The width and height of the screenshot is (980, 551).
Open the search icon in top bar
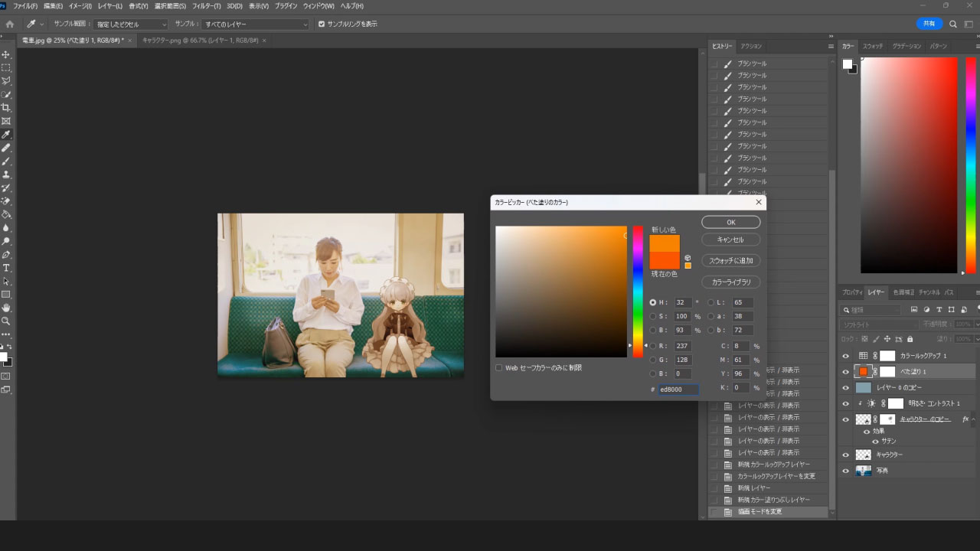coord(953,24)
